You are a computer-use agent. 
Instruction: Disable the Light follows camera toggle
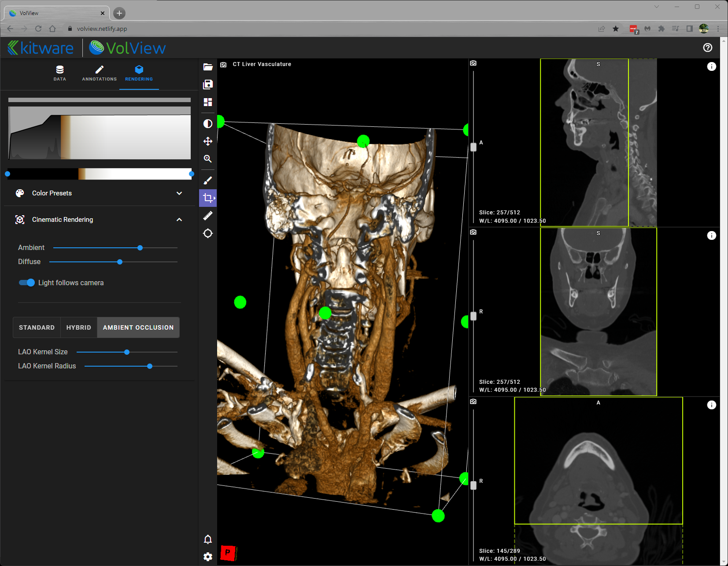pyautogui.click(x=26, y=283)
